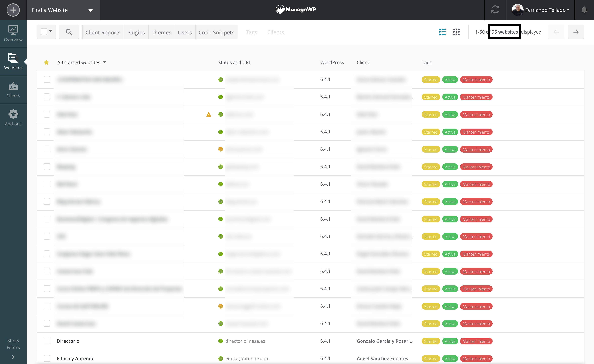Click the add website plus icon
594x364 pixels.
coord(13,10)
